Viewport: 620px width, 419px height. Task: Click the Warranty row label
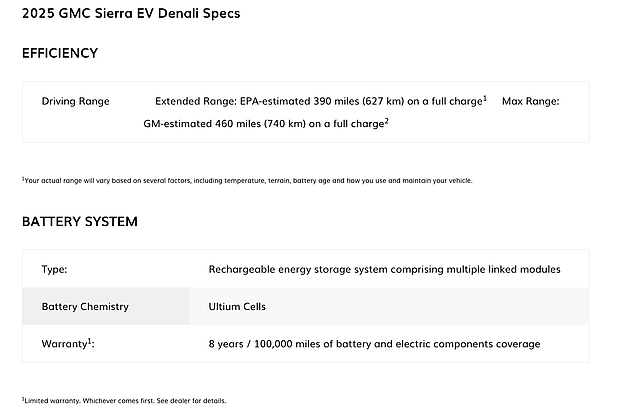[62, 344]
